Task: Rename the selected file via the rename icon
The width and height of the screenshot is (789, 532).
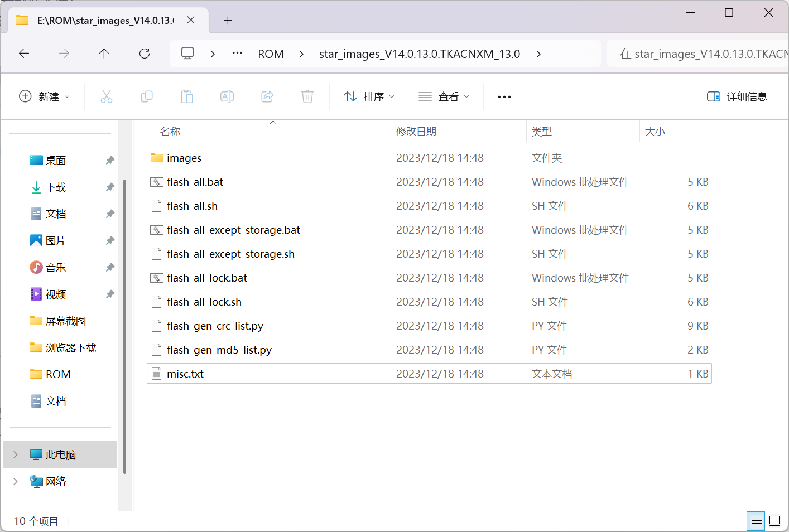Action: click(x=227, y=96)
